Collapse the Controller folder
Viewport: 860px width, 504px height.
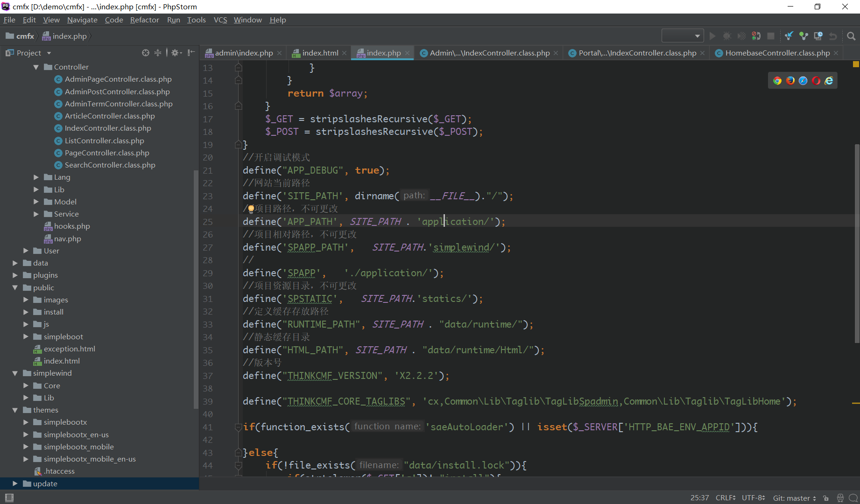pos(36,67)
